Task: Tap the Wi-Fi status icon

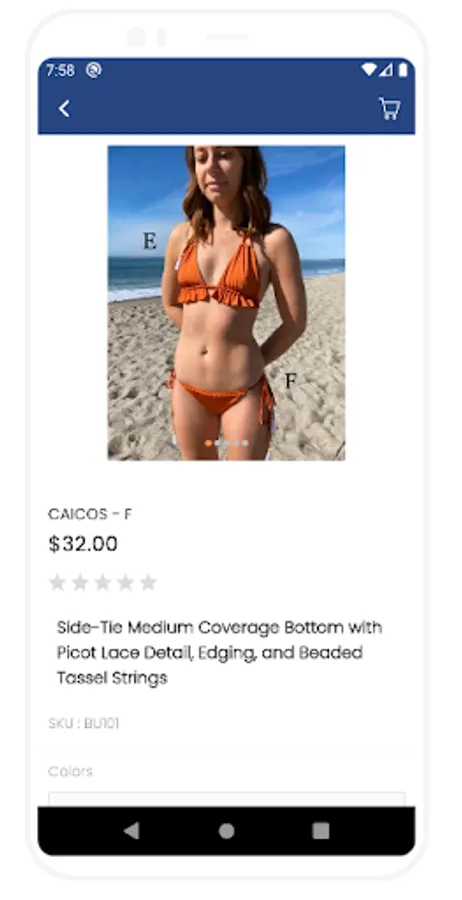Action: click(368, 70)
